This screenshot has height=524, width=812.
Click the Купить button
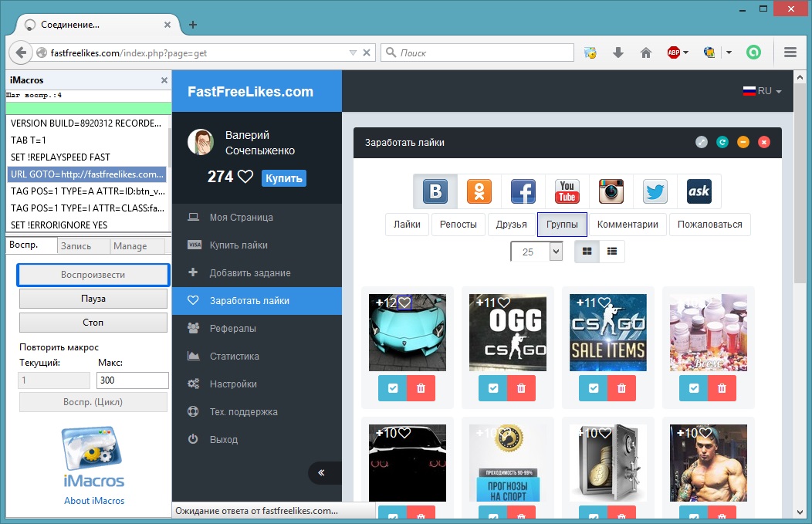tap(284, 178)
